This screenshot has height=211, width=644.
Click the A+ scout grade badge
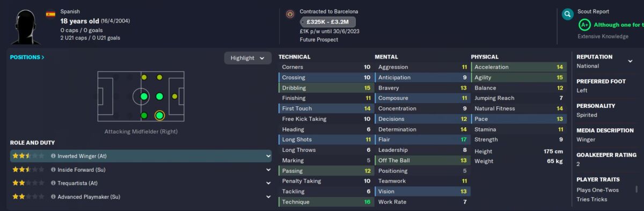(584, 25)
